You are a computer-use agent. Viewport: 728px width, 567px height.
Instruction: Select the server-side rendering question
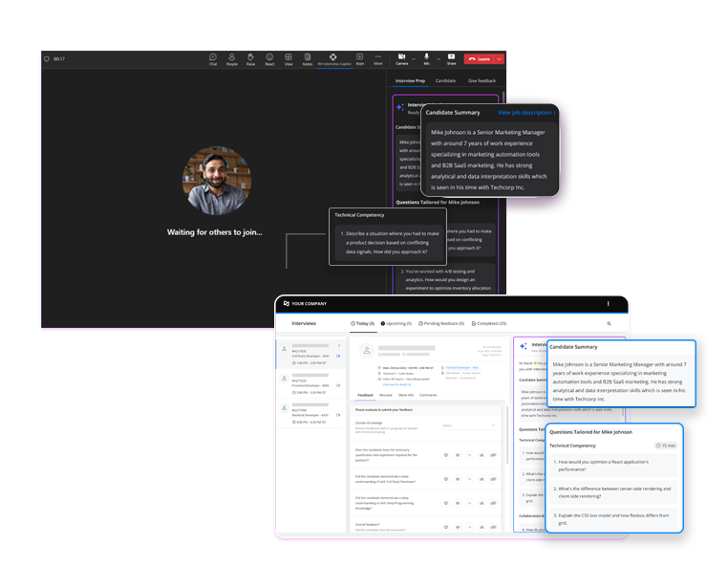pyautogui.click(x=613, y=492)
